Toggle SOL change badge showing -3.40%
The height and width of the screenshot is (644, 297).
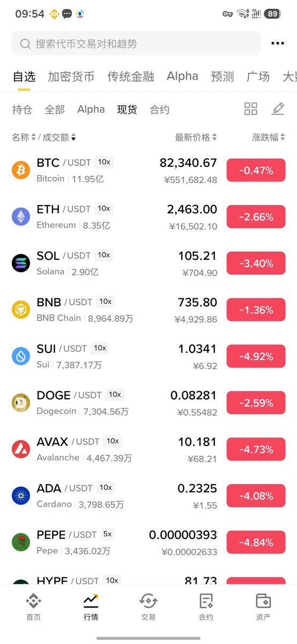pos(256,264)
